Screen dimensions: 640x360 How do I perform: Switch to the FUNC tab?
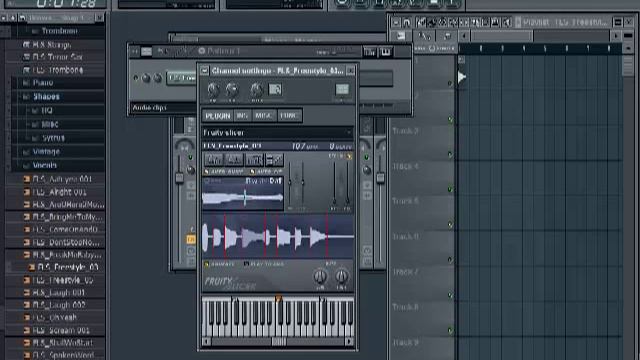(289, 116)
